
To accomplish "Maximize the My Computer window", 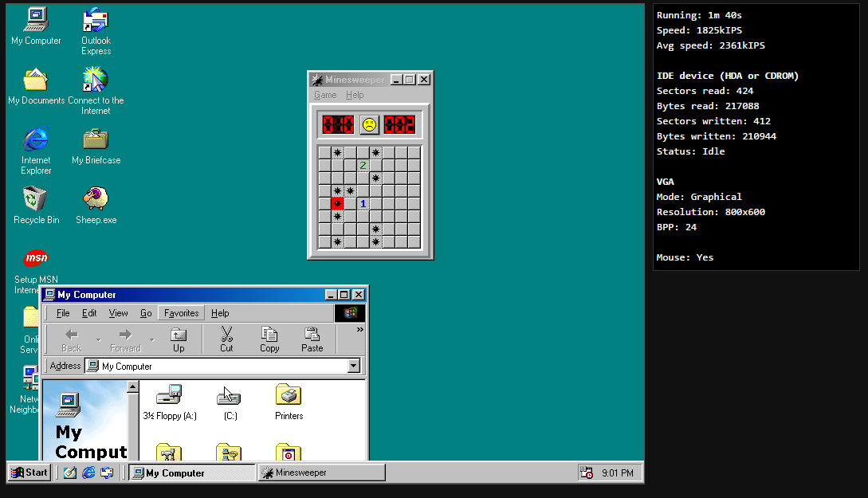I will (344, 295).
